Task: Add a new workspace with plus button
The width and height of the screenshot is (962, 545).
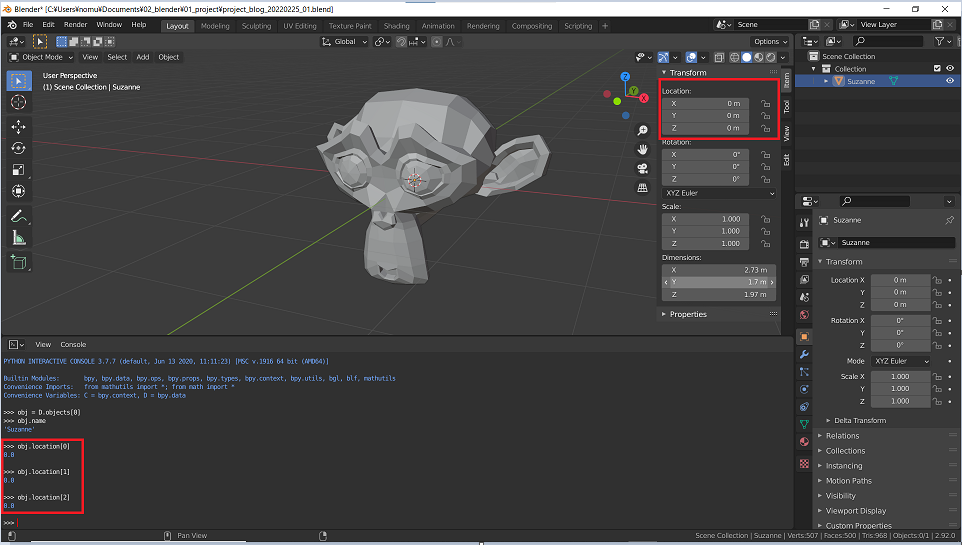Action: click(x=605, y=26)
